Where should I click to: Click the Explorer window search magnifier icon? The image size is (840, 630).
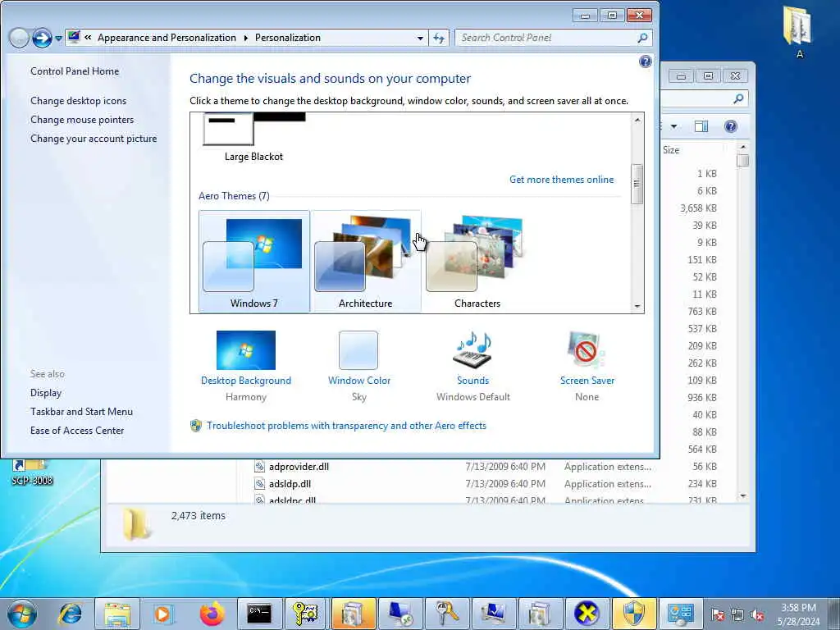coord(738,98)
